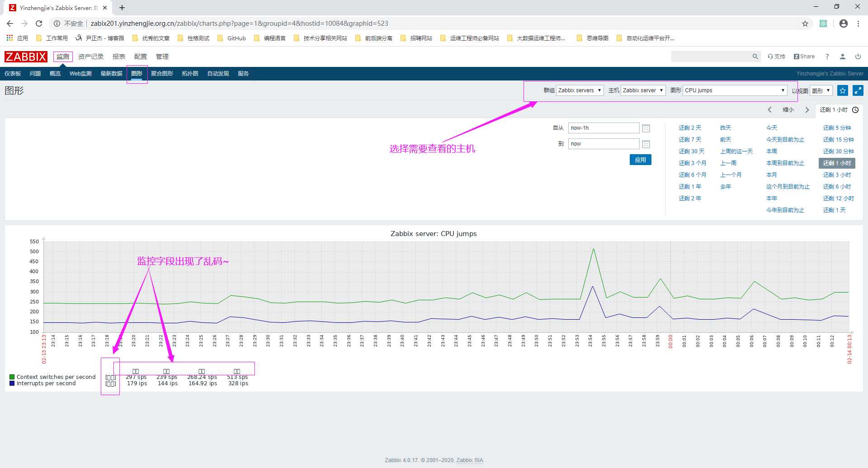Expand the host Zabbix server dropdown
The width and height of the screenshot is (868, 468).
643,90
